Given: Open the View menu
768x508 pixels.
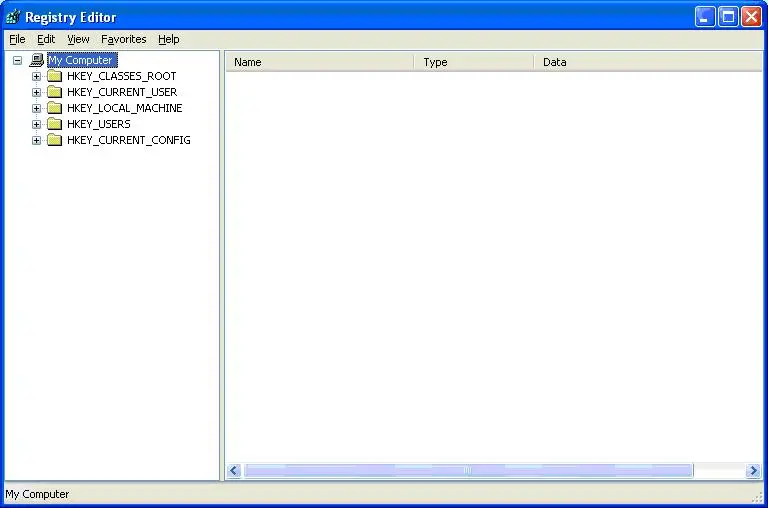Looking at the screenshot, I should pos(78,39).
